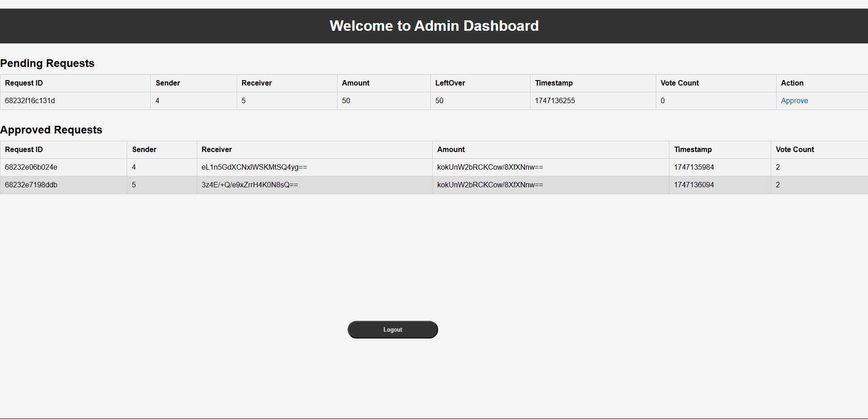
Task: Click receiver value eL1n5GdXCNxlWSKMtSQ4yg==
Action: click(254, 167)
